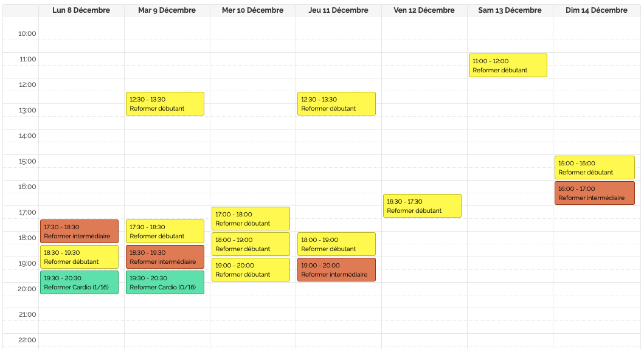This screenshot has width=644, height=352.
Task: Open the 15:00 Reformer débutant class on Dim 14
Action: coord(594,167)
